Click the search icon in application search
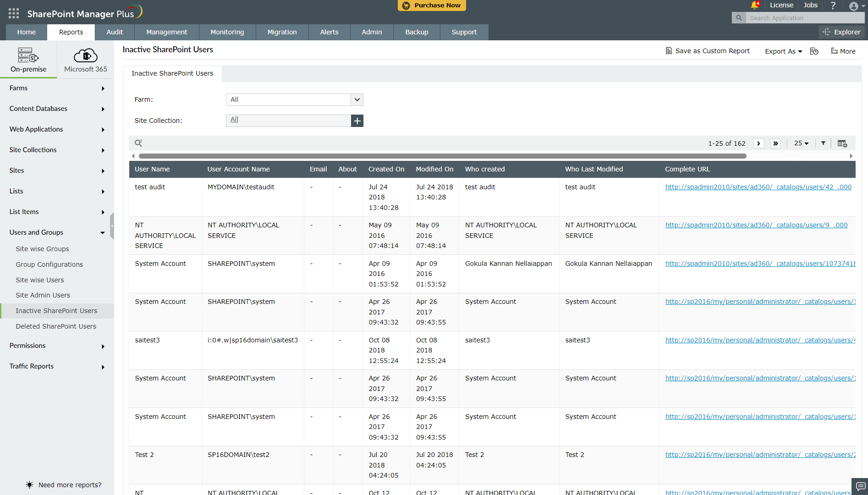 point(739,18)
